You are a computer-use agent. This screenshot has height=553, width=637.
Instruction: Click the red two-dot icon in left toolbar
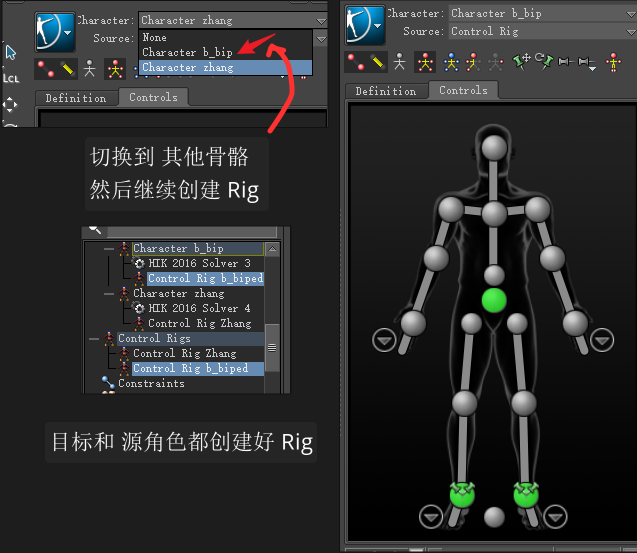tap(45, 69)
